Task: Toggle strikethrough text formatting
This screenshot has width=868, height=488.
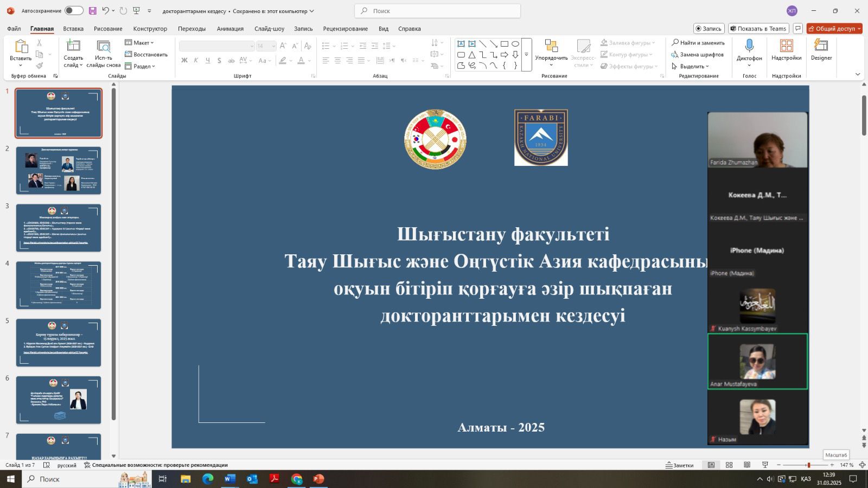Action: (231, 60)
